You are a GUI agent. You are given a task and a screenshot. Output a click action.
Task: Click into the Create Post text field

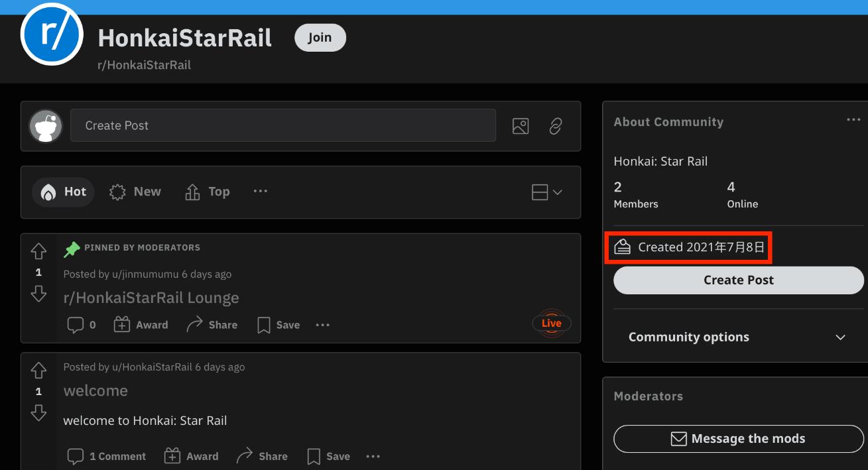(x=283, y=125)
